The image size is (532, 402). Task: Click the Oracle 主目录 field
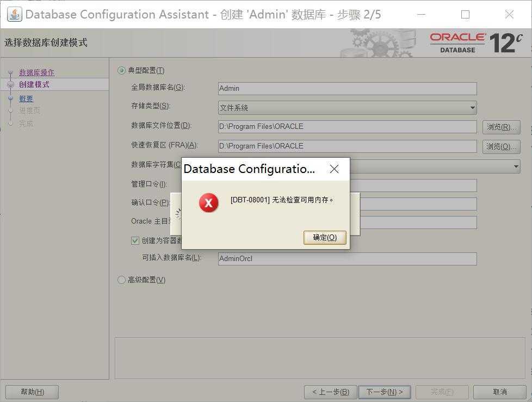pos(418,223)
